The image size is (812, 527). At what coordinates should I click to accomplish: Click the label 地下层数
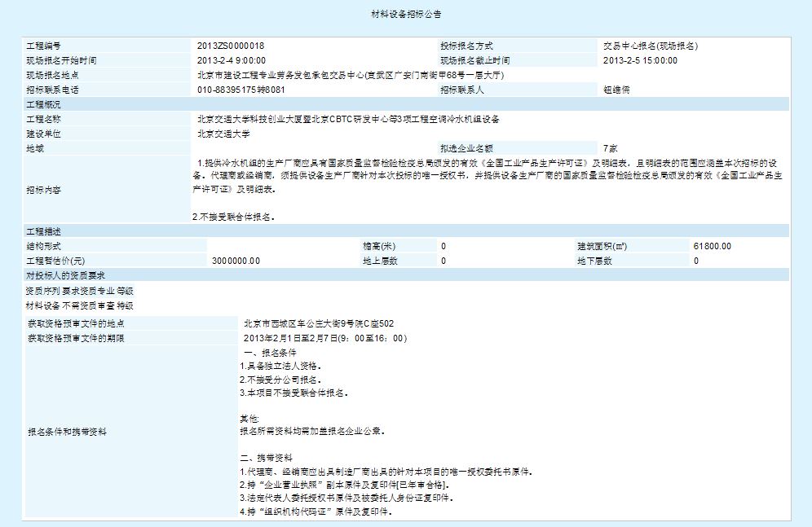(594, 261)
